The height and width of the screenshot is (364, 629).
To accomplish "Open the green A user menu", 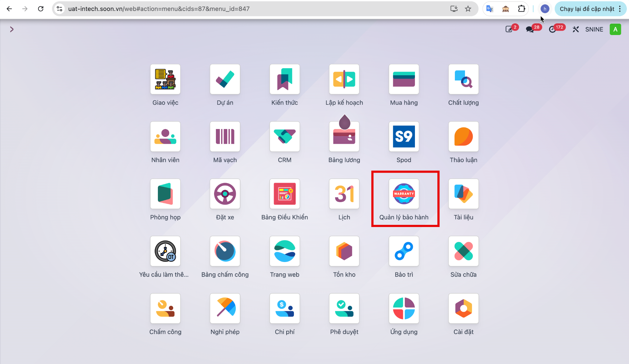I will click(x=615, y=29).
